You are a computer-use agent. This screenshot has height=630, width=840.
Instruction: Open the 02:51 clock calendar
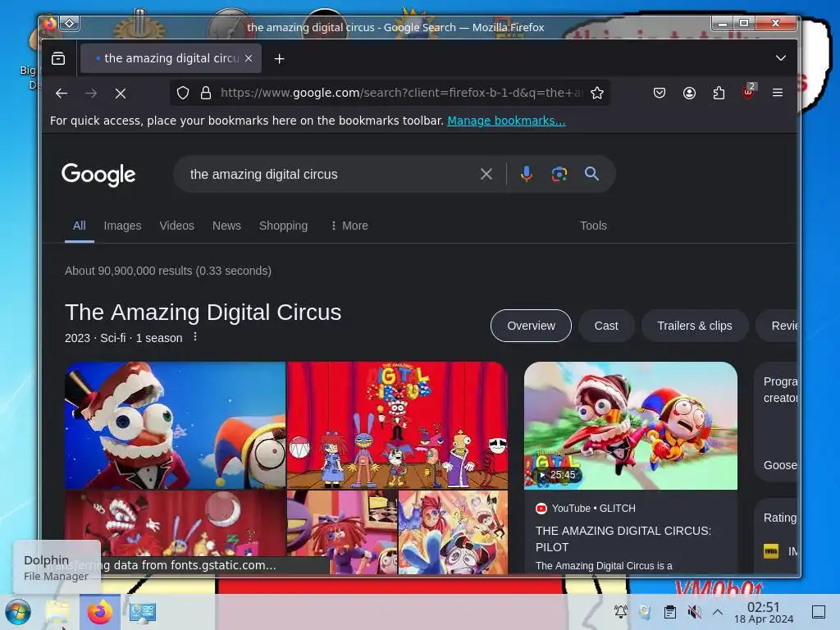[764, 612]
